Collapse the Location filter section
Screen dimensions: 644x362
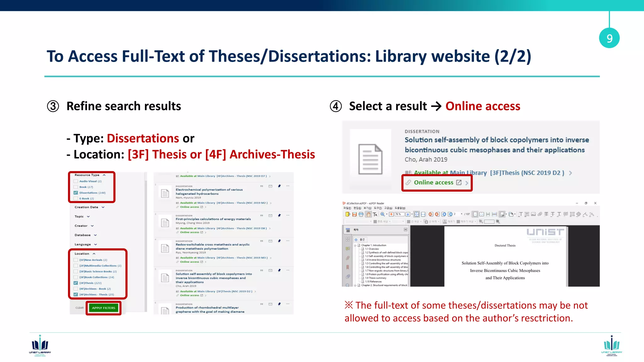coord(94,254)
